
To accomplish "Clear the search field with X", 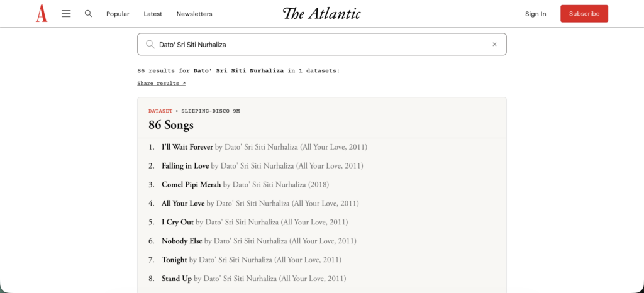I will tap(494, 44).
